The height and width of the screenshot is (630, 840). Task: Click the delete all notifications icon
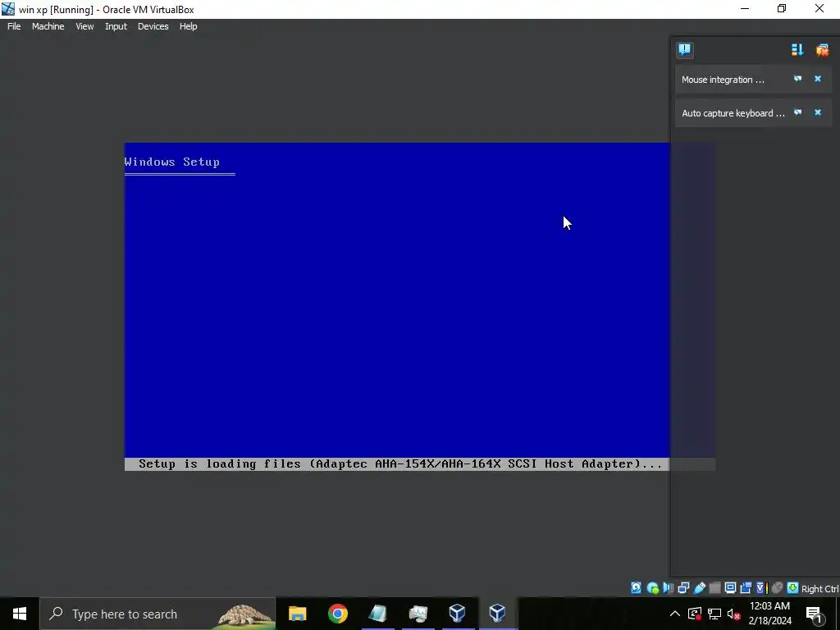[822, 50]
